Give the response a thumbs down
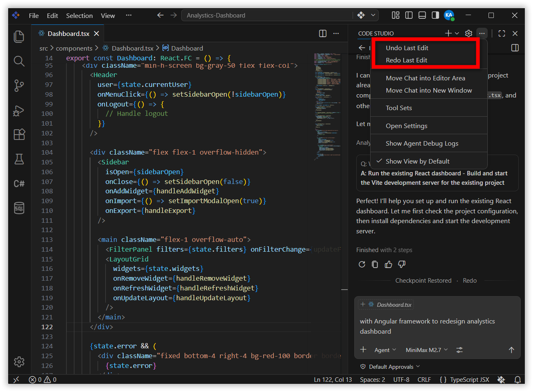This screenshot has height=392, width=533. 402,264
